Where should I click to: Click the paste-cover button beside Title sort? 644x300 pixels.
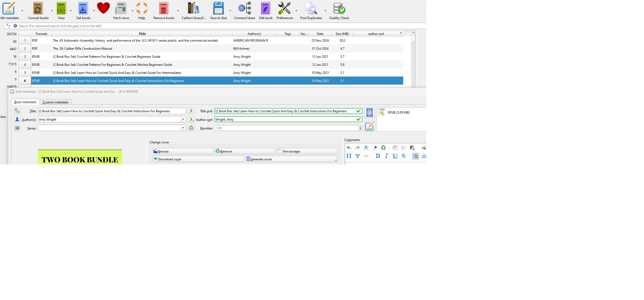tap(369, 113)
